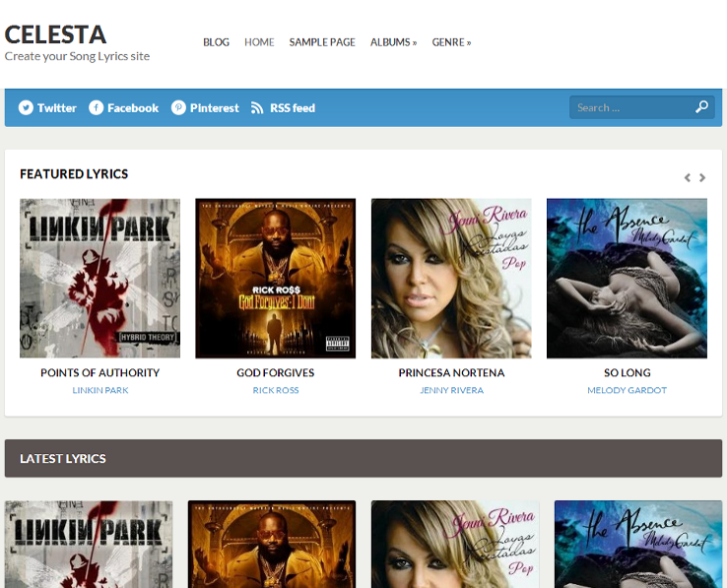
Task: Click into the Search input field
Action: pos(630,107)
